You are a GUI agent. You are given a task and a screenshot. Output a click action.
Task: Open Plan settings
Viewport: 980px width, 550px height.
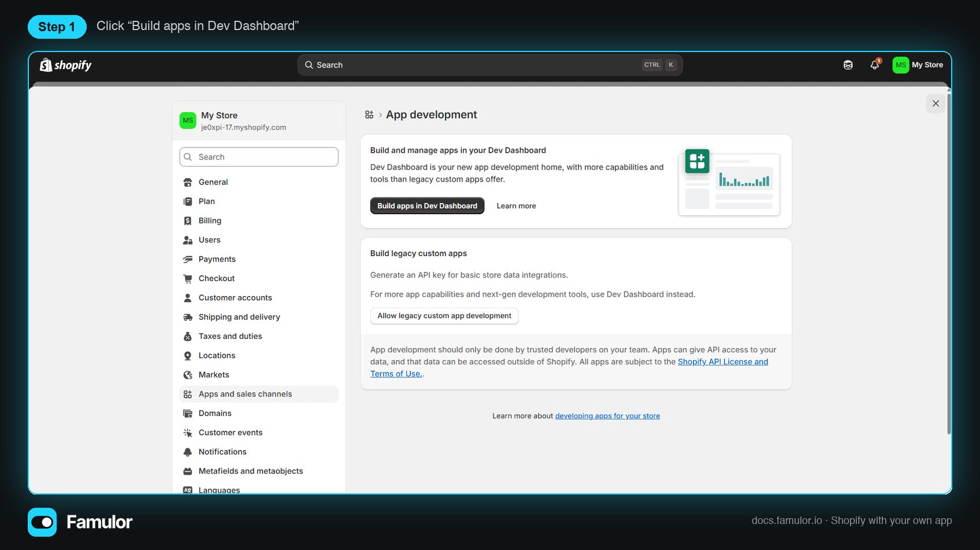[259, 201]
